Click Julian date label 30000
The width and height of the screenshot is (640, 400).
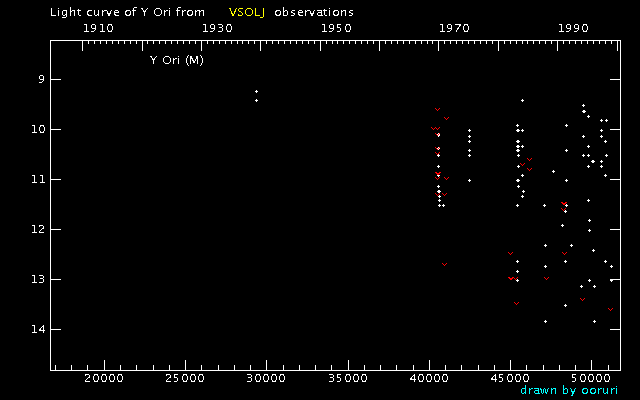(x=267, y=378)
